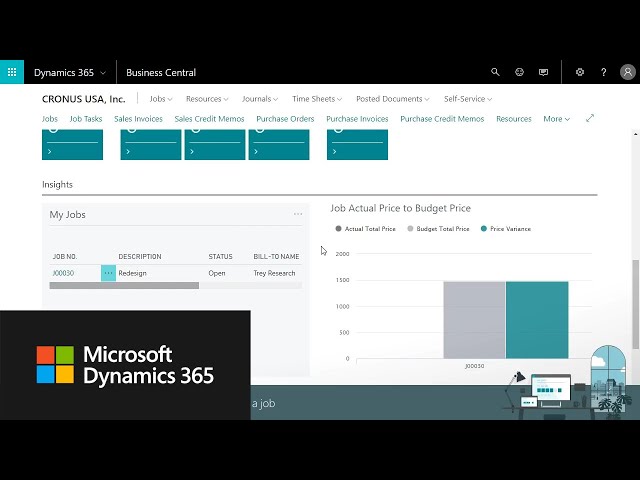Open the Sales Invoices tab
Viewport: 640px width, 480px height.
click(x=138, y=119)
